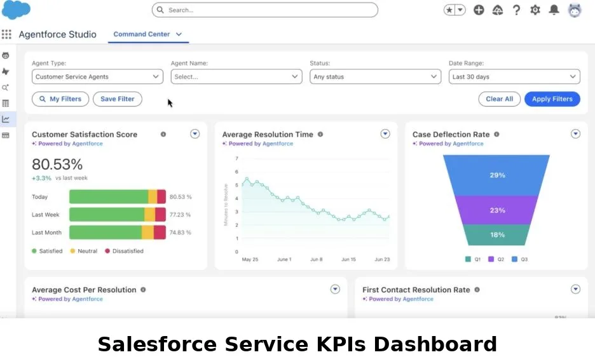595x364 pixels.
Task: Click the Save Filter button
Action: pyautogui.click(x=117, y=99)
